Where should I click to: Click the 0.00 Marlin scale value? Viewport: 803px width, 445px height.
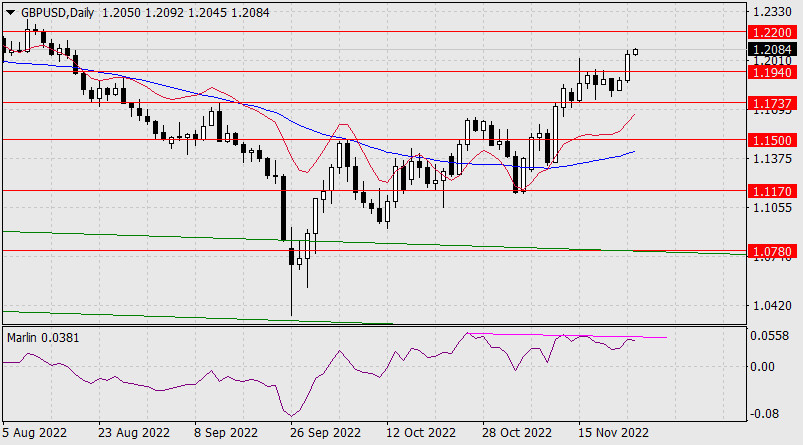coord(763,367)
